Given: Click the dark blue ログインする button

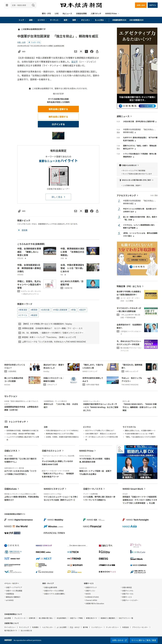Looking at the screenshot, I should pyautogui.click(x=58, y=124).
